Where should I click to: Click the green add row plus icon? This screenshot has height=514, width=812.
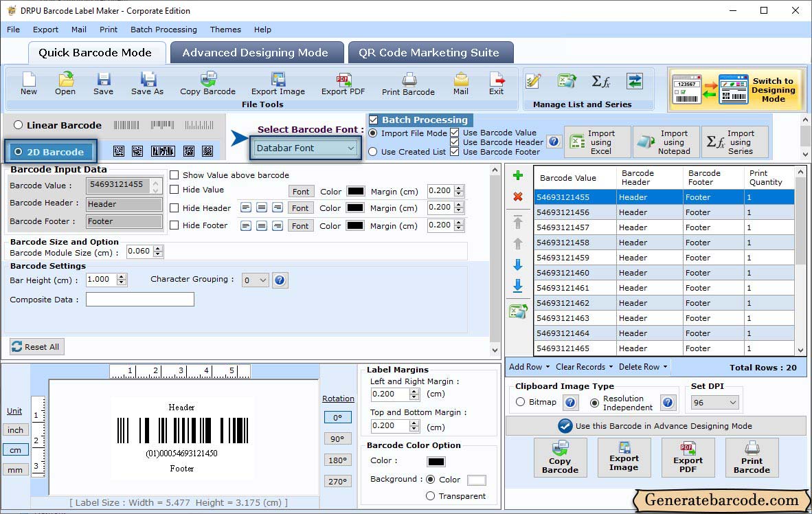point(517,176)
